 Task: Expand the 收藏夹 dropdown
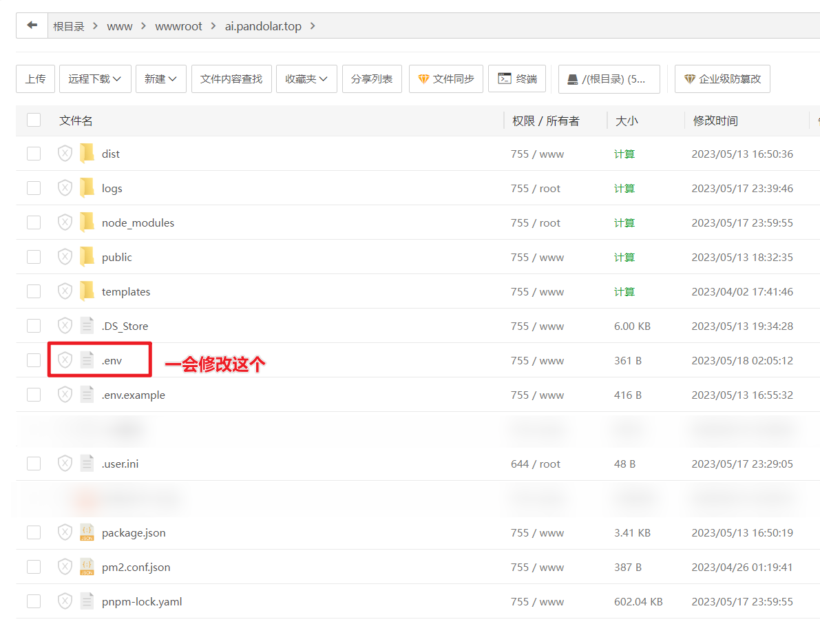coord(306,79)
